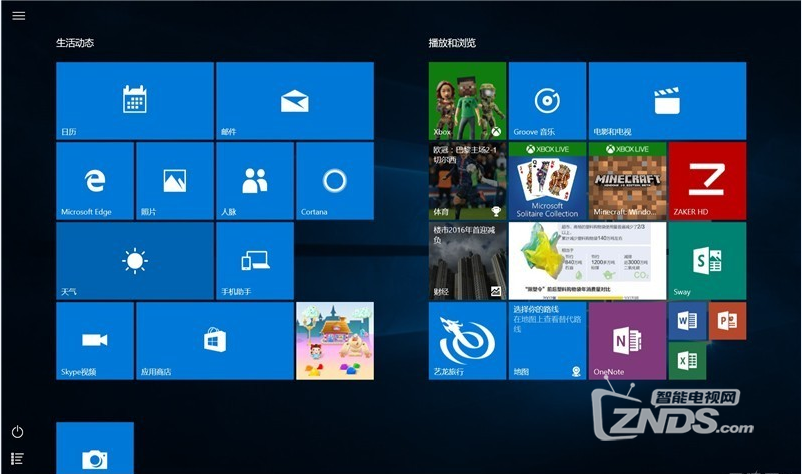Image resolution: width=802 pixels, height=474 pixels.
Task: Launch Microsoft Solitaire Collection tile
Action: tap(546, 180)
